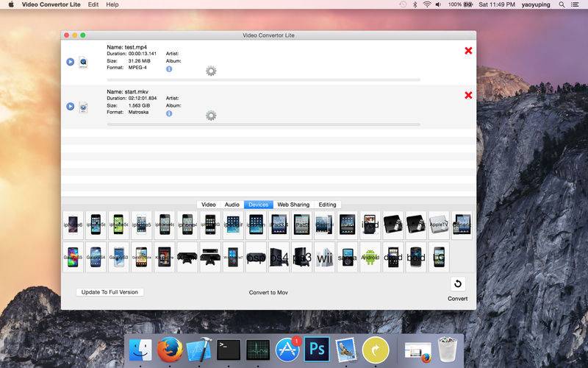
Task: Open settings gear for start.mkv
Action: (211, 116)
